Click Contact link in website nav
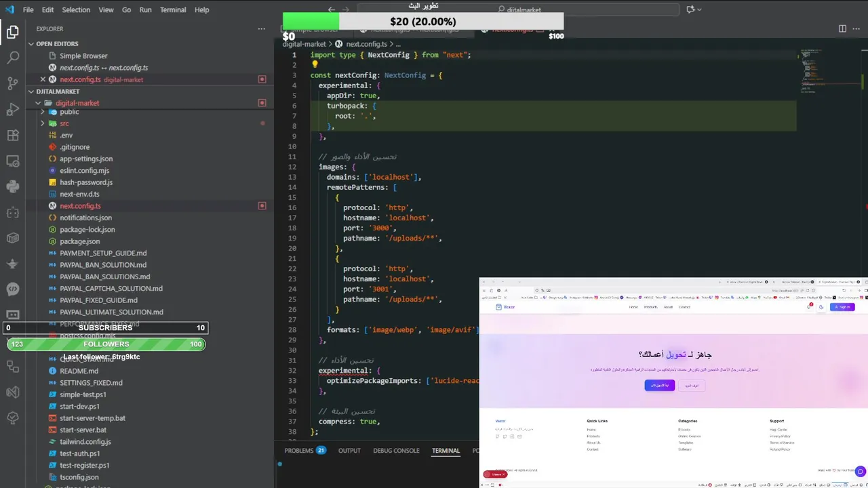The width and height of the screenshot is (868, 488). pyautogui.click(x=684, y=307)
